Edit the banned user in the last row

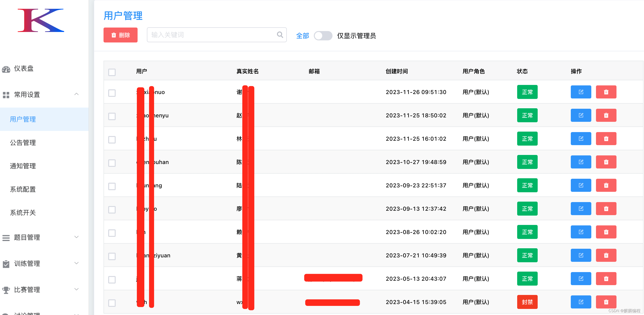tap(581, 302)
